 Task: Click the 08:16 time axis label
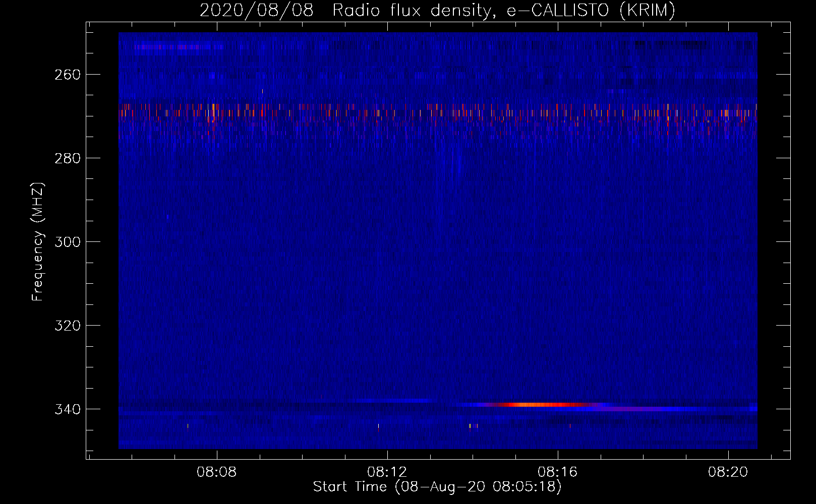pyautogui.click(x=558, y=472)
